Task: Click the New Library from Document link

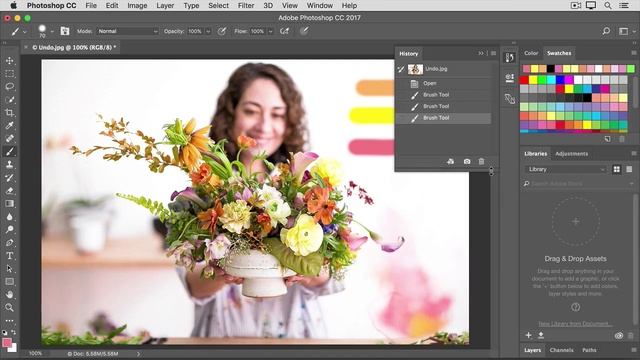Action: pos(575,324)
